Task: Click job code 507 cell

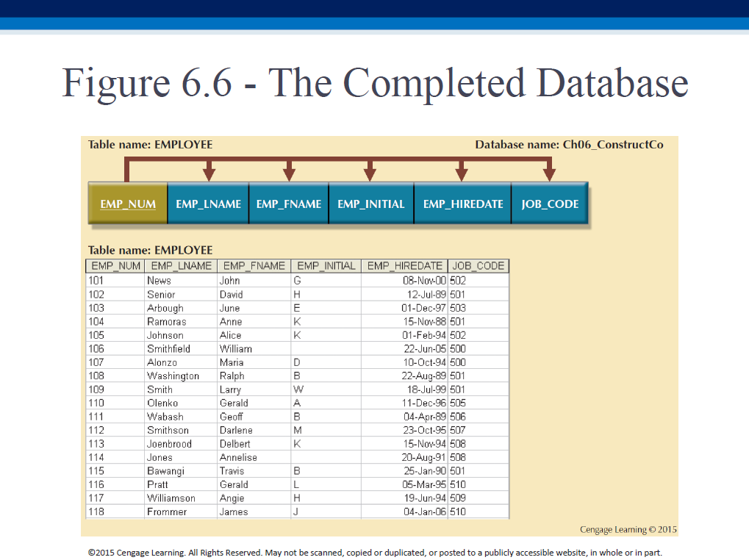Action: tap(479, 430)
